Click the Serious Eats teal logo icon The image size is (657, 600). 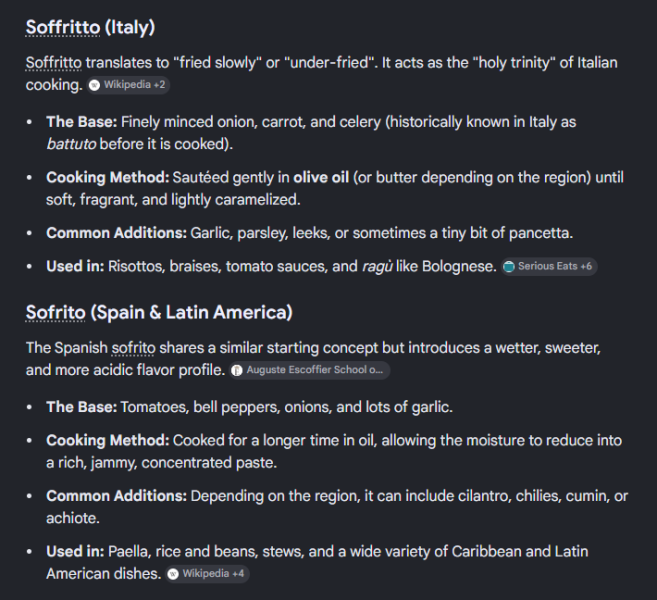tap(509, 266)
